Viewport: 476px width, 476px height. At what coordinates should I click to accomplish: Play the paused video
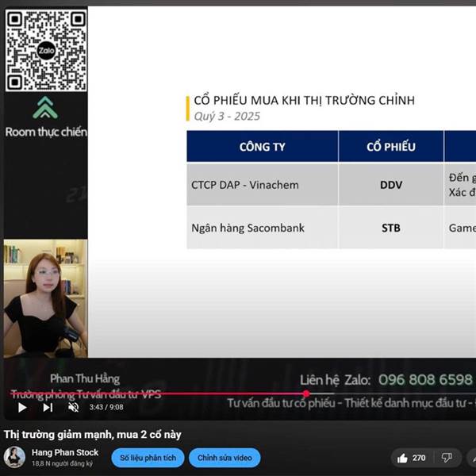click(x=22, y=408)
